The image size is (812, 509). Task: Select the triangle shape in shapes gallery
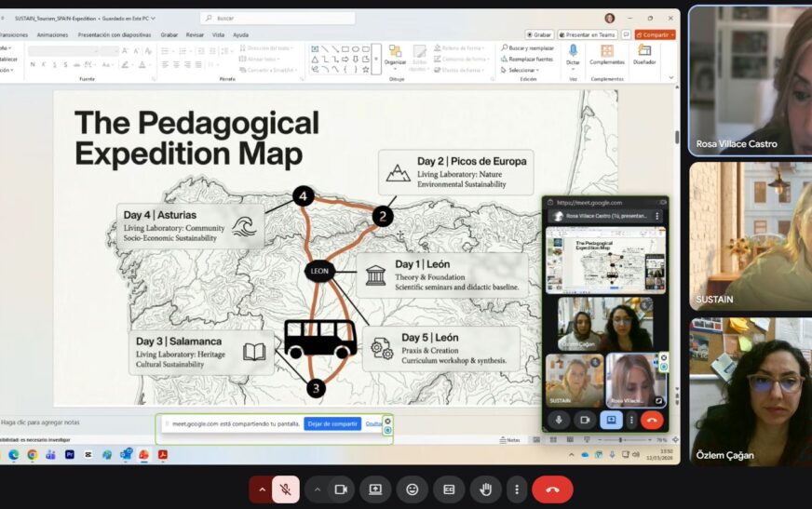pyautogui.click(x=315, y=60)
